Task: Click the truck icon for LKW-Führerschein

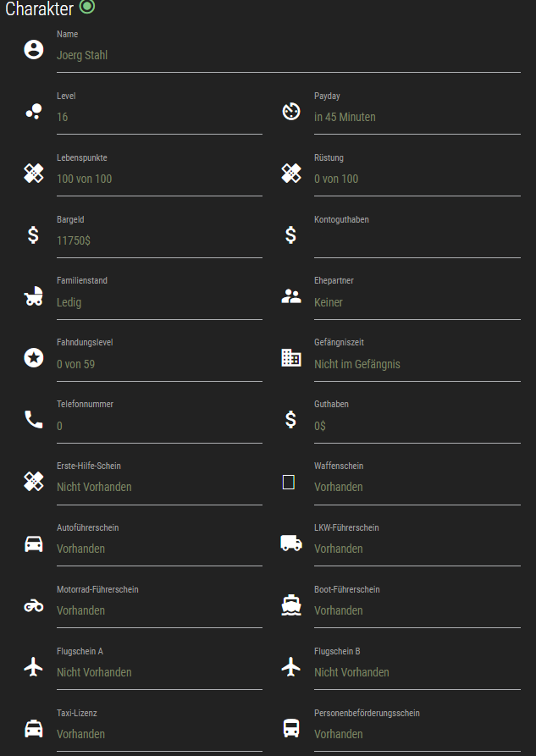Action: (290, 544)
